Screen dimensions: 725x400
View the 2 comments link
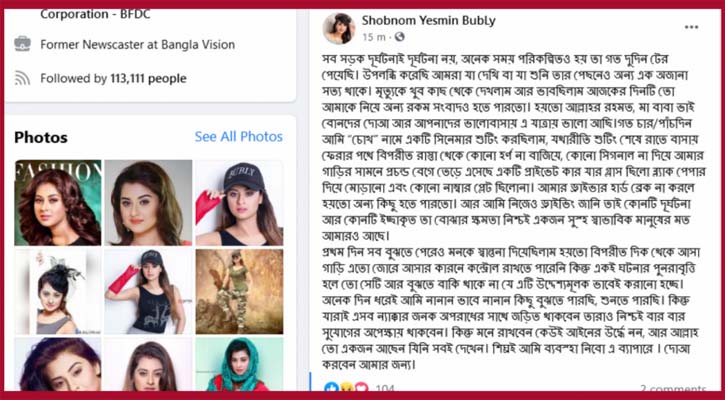coord(674,388)
